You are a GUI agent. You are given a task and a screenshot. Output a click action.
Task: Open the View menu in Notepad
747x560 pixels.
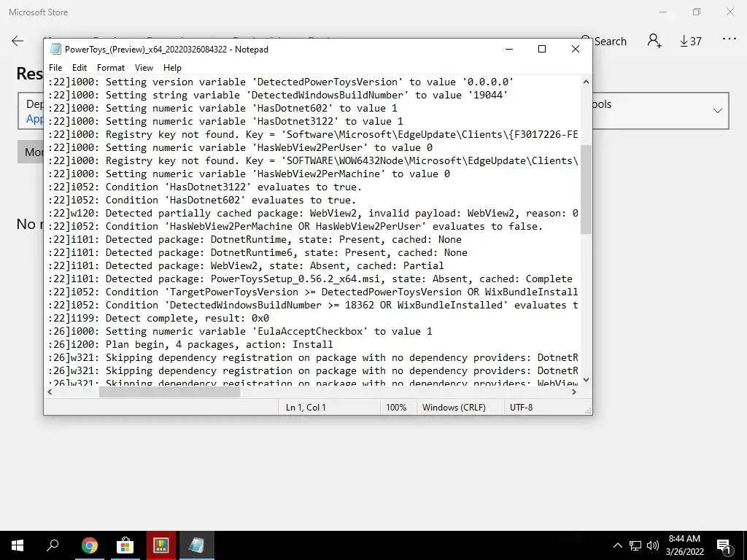pyautogui.click(x=144, y=68)
